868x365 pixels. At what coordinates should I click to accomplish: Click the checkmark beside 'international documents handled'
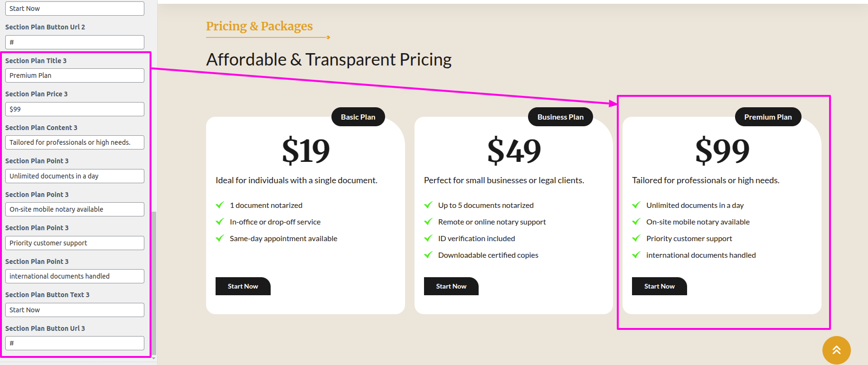(x=636, y=255)
